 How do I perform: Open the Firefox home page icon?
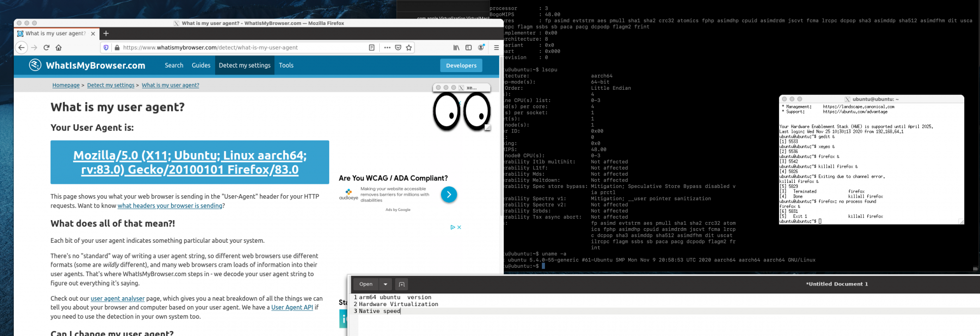59,48
